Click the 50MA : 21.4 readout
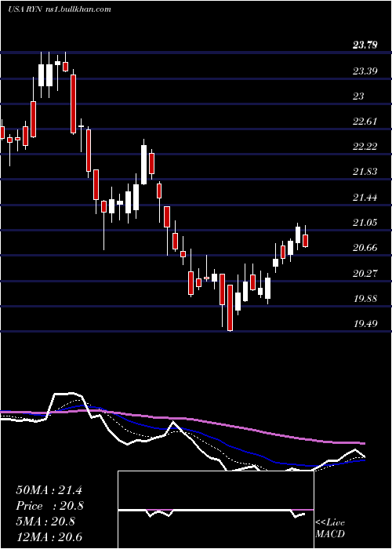392x549 pixels. [49, 490]
